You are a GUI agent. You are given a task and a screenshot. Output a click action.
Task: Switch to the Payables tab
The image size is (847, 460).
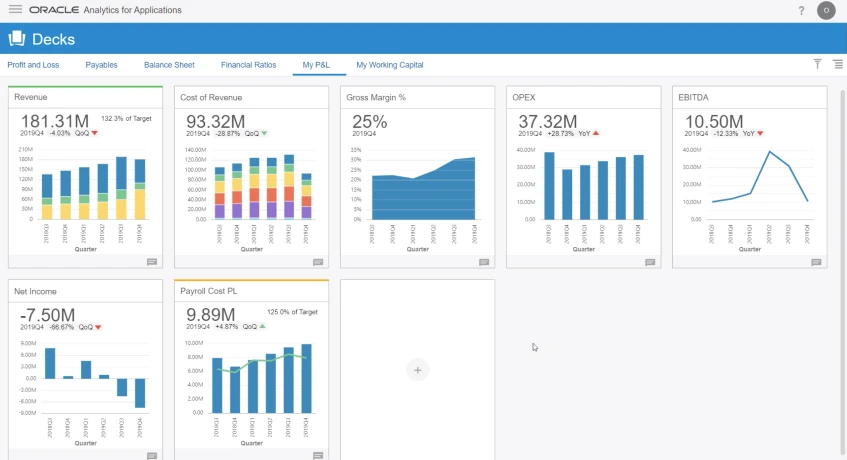coord(101,65)
